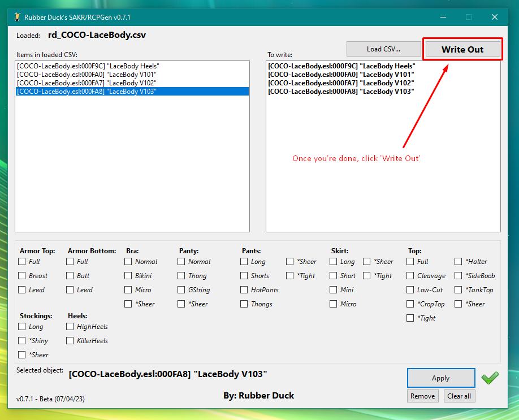Enable *TankTop checkbox

459,290
